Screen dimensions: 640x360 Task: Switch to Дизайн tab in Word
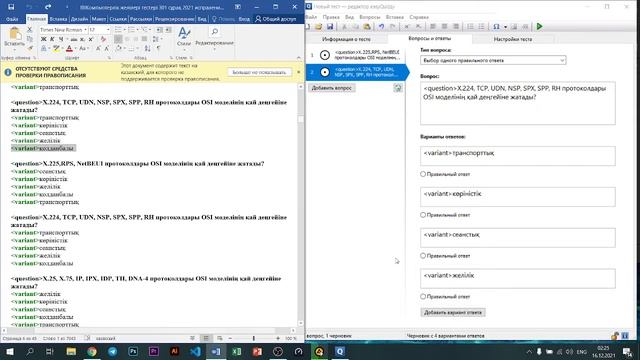[x=79, y=19]
